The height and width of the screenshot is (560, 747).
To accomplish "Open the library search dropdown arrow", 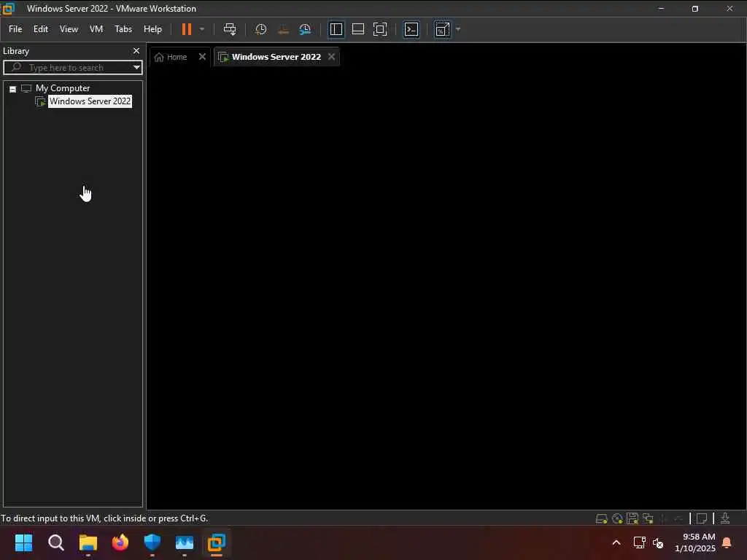I will 136,67.
